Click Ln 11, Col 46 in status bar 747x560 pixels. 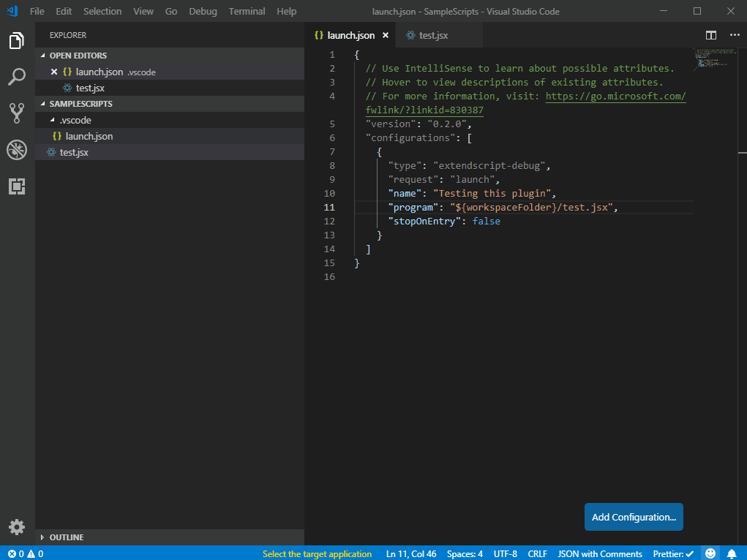pyautogui.click(x=411, y=554)
